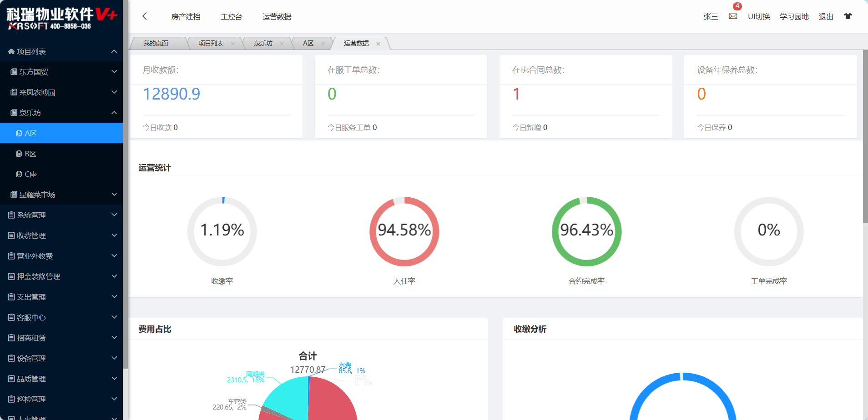Click the page vertical scrollbar
The width and height of the screenshot is (868, 420).
(x=865, y=136)
